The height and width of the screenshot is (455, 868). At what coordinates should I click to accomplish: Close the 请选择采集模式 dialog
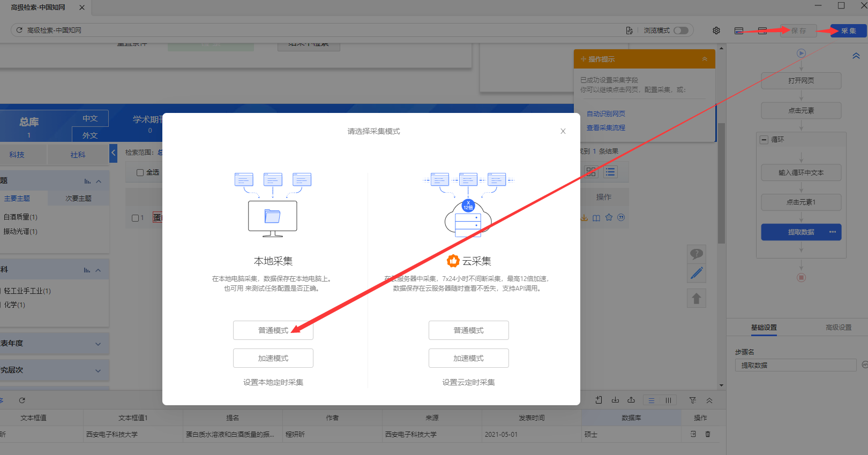coord(563,131)
